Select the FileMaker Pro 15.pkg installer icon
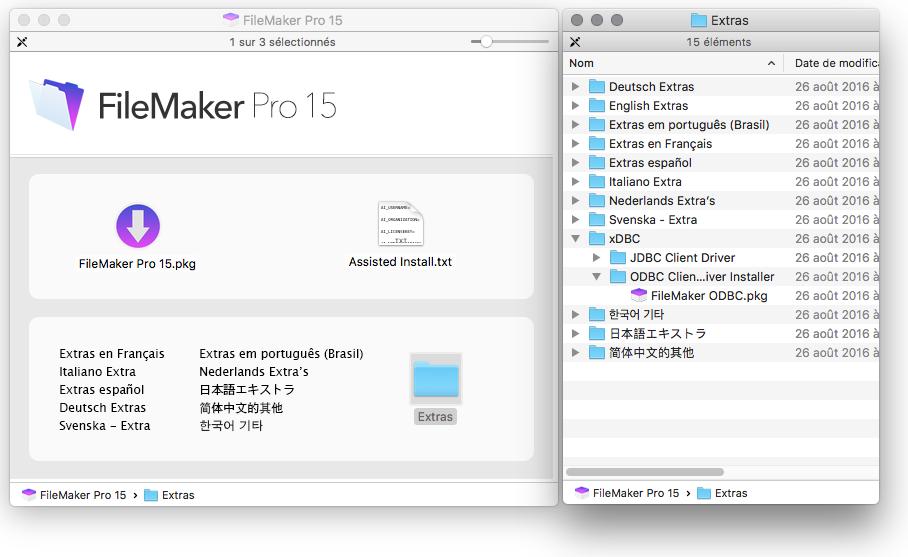 (x=138, y=226)
